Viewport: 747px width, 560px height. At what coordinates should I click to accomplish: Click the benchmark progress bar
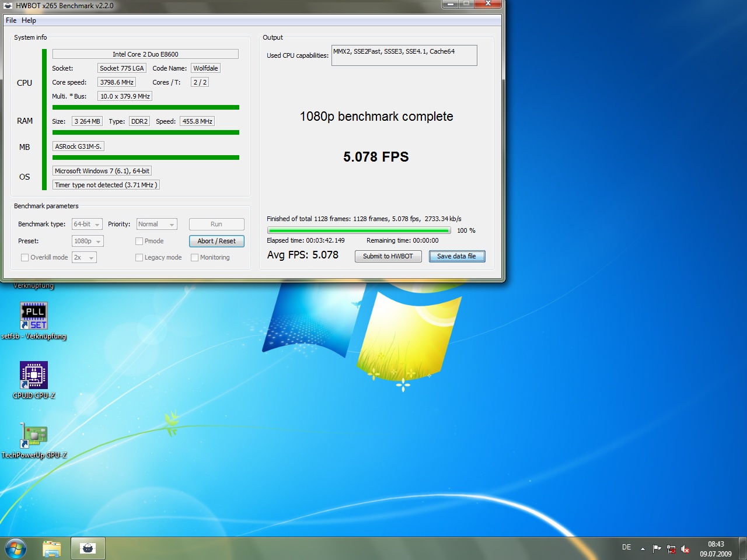coord(359,230)
